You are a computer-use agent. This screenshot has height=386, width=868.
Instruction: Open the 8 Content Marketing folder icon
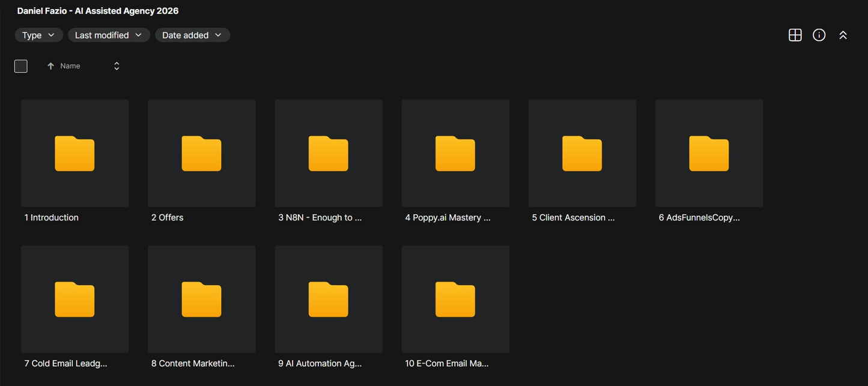[201, 299]
